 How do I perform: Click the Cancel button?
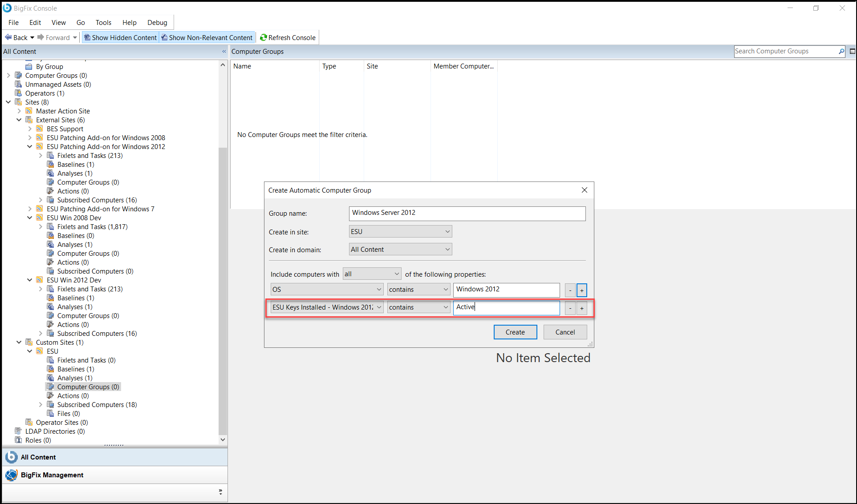coord(565,332)
